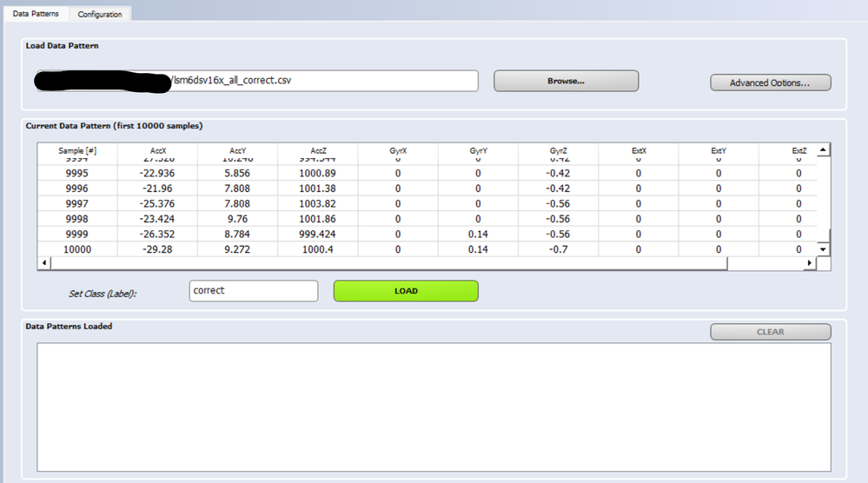Click the horizontal scroll left arrow
This screenshot has width=868, height=483.
click(44, 263)
